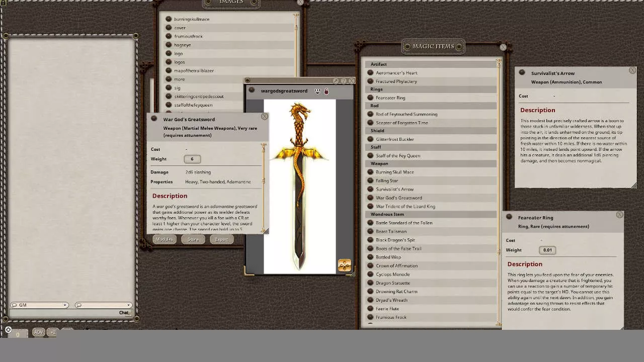Open link icon for Fractured Phylactery

pyautogui.click(x=370, y=81)
